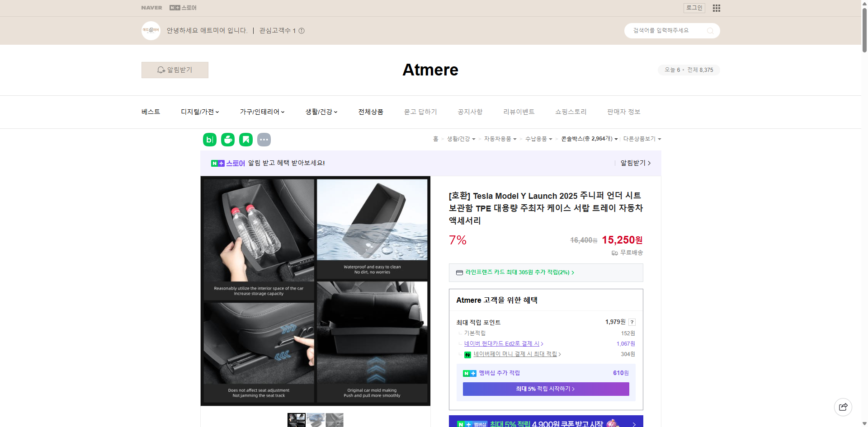Screen dimensions: 868x427
Task: Open the gray more-sharing-options icon
Action: tap(264, 140)
